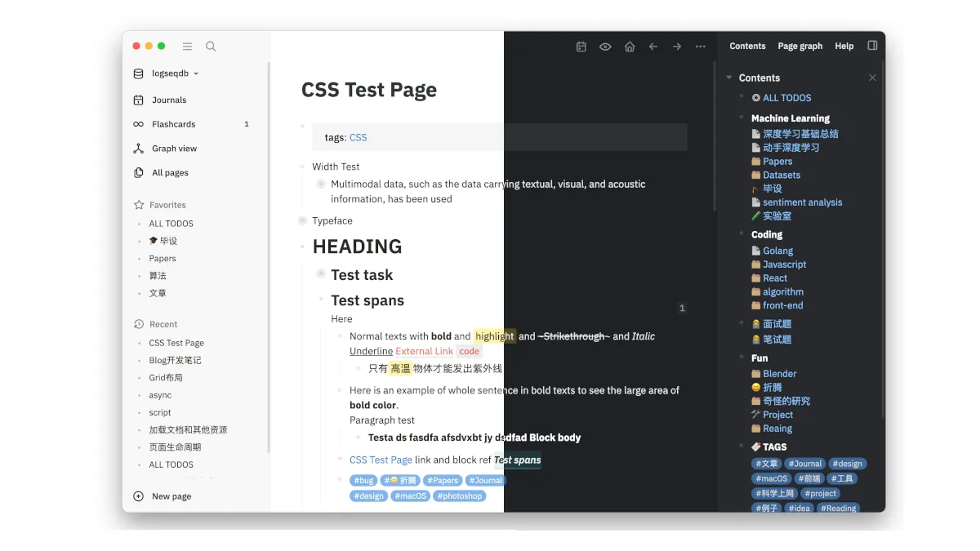
Task: Open 文章 favorite page
Action: pyautogui.click(x=158, y=293)
